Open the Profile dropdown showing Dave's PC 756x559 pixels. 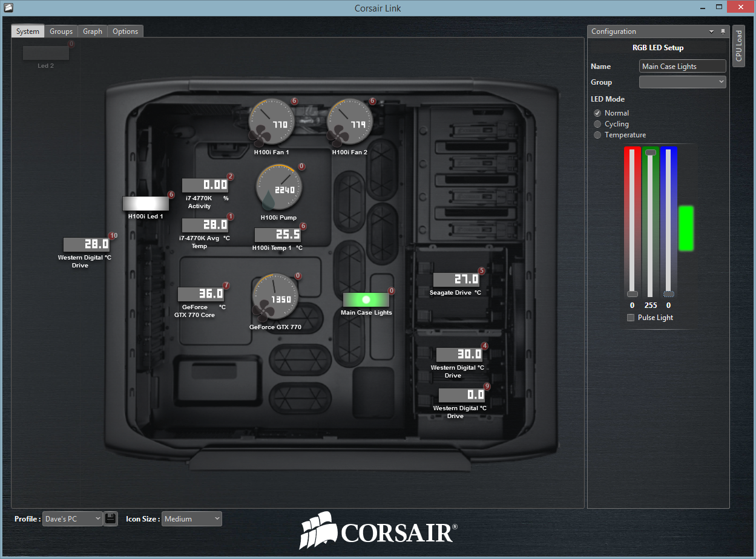pyautogui.click(x=72, y=518)
